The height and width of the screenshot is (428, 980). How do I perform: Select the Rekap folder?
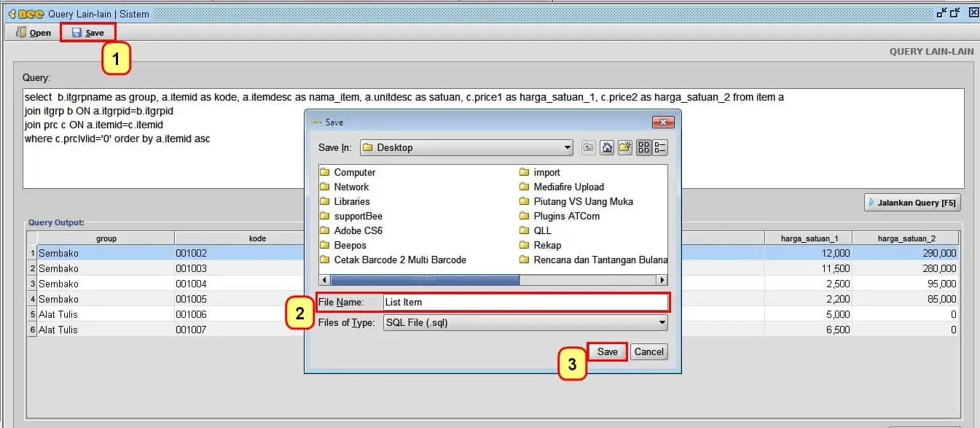(541, 245)
